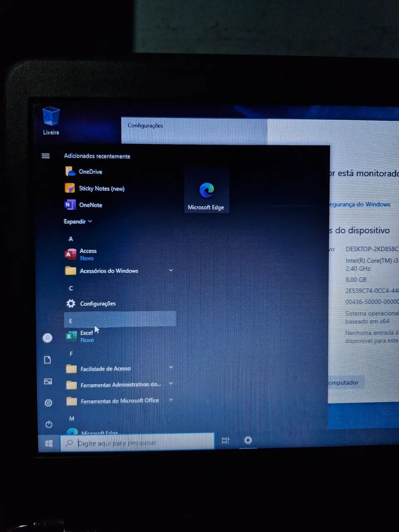Expand Facilidade de Acesso folder chevron
The image size is (399, 532).
point(171,367)
